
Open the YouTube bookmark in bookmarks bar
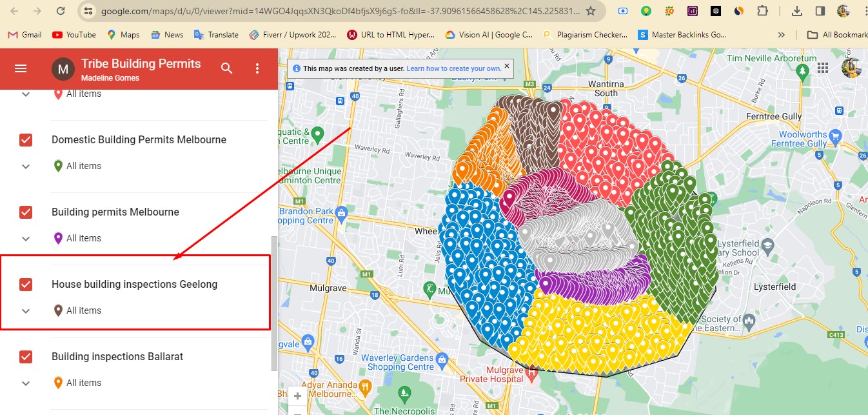click(74, 35)
